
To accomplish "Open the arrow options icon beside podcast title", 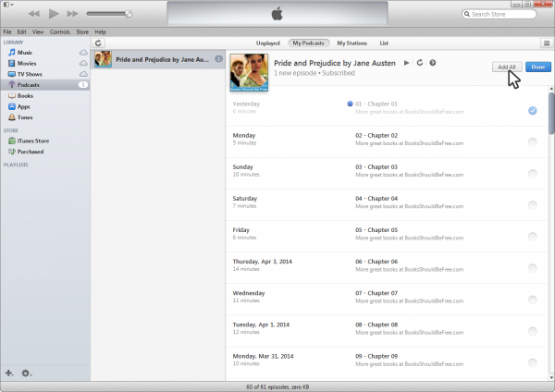I will (x=433, y=63).
